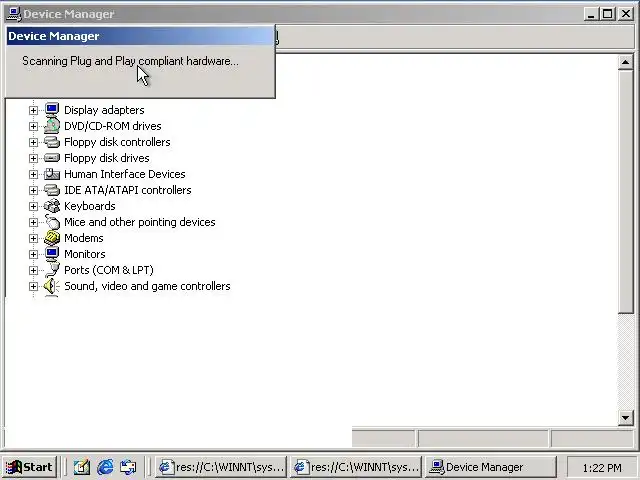Select the Modems label
The image size is (640, 480).
click(x=84, y=238)
